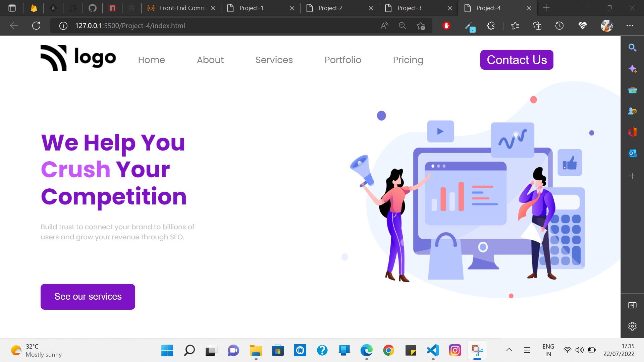Open the pinned Firebase tab
Viewport: 644px width, 362px height.
click(34, 8)
